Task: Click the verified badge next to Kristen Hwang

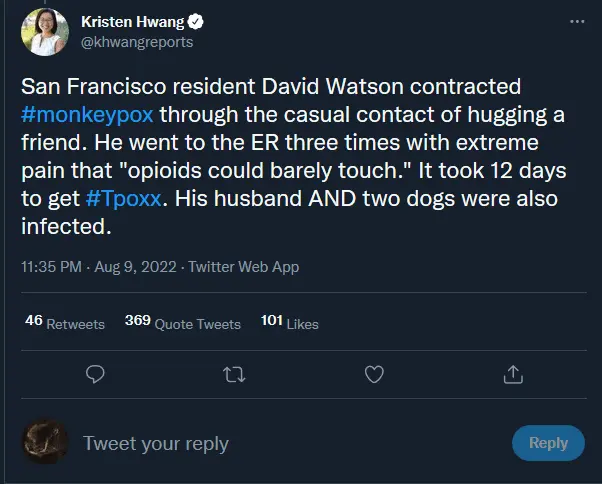Action: click(199, 21)
